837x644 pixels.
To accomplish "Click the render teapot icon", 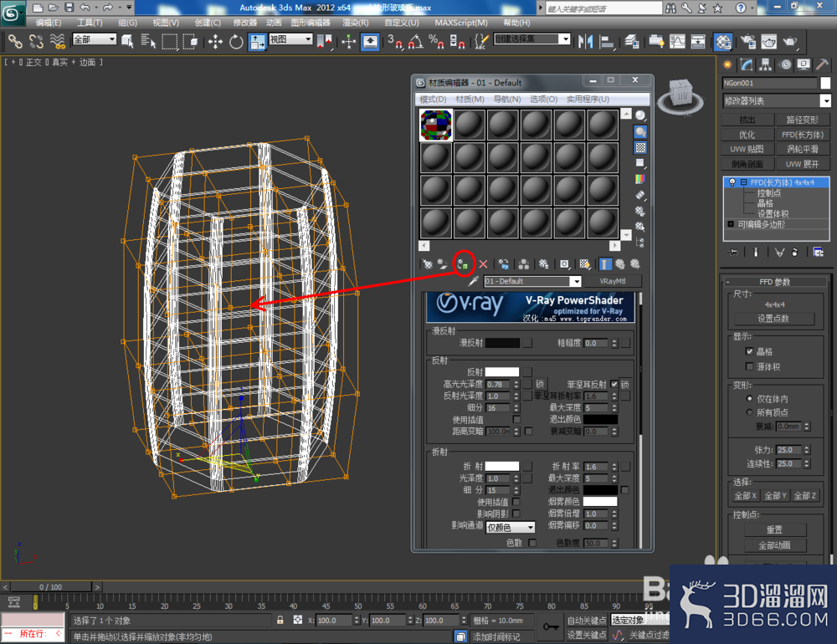I will coord(789,41).
